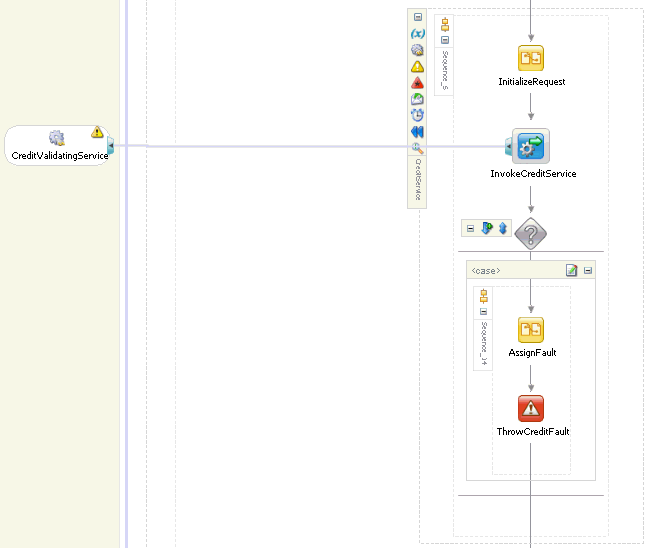
Task: Select the ThrowCreditFault throw activity icon
Action: click(x=531, y=409)
